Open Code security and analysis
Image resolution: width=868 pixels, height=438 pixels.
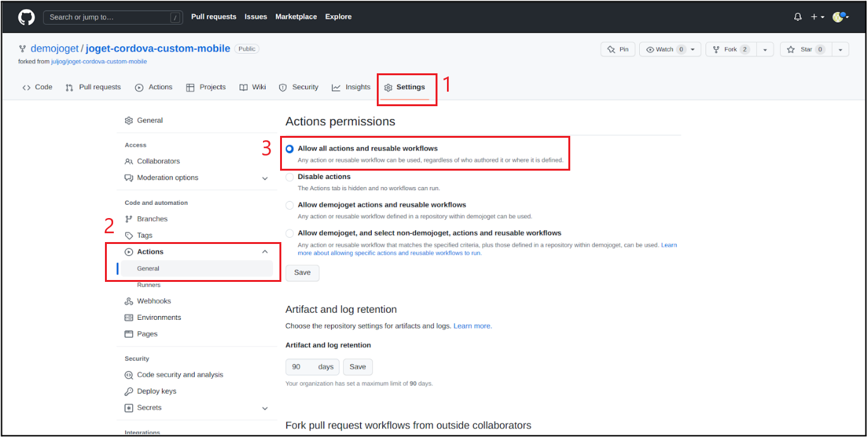[x=174, y=375]
